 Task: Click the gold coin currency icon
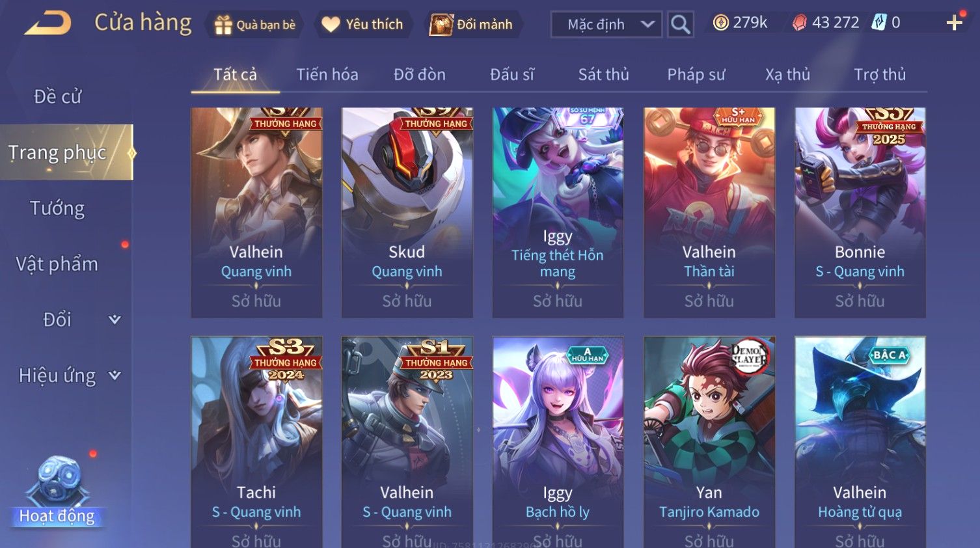click(720, 23)
